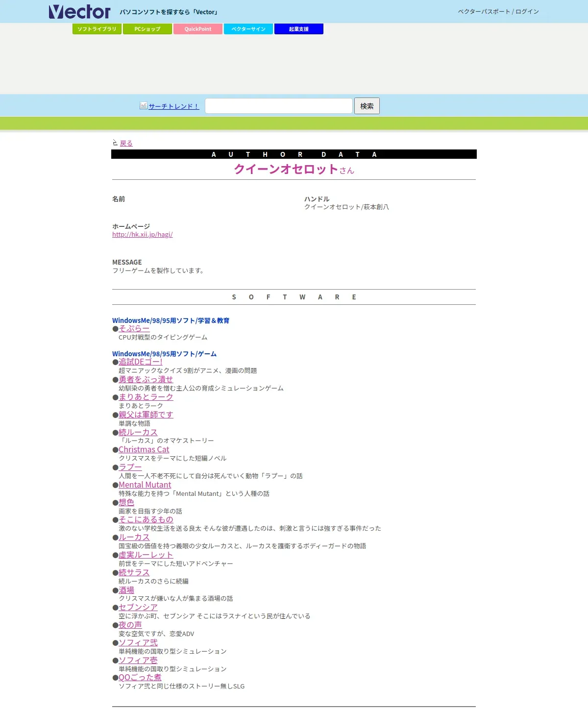Screen dimensions: 588x712
Task: Focus the search text field
Action: (x=279, y=106)
